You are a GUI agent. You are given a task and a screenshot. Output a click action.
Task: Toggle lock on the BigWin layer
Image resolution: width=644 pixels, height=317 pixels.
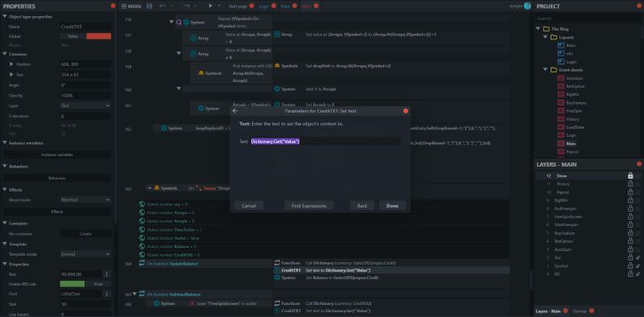pyautogui.click(x=630, y=200)
